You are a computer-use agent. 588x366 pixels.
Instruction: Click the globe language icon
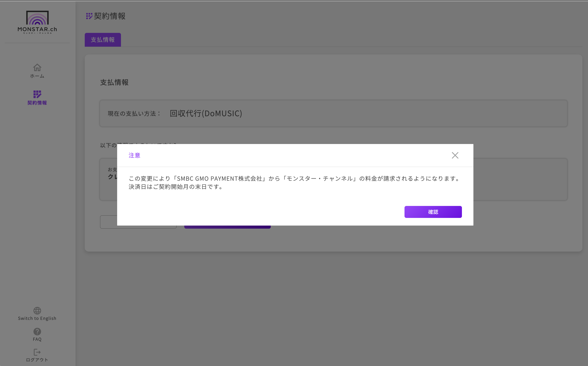pos(37,311)
